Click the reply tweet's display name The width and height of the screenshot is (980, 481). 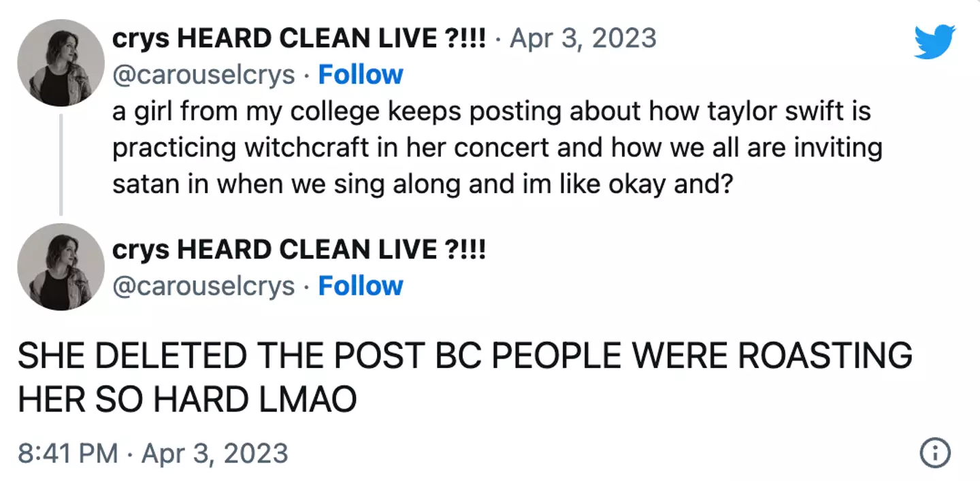(299, 250)
